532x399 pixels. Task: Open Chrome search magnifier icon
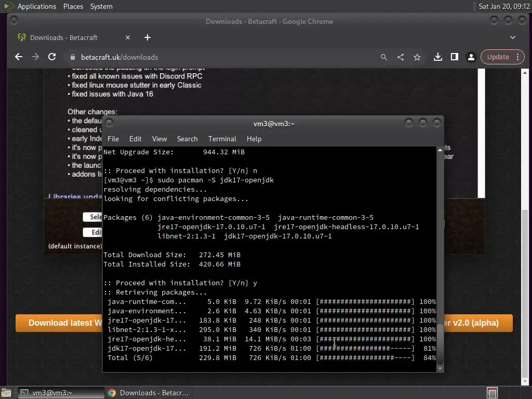pos(384,57)
